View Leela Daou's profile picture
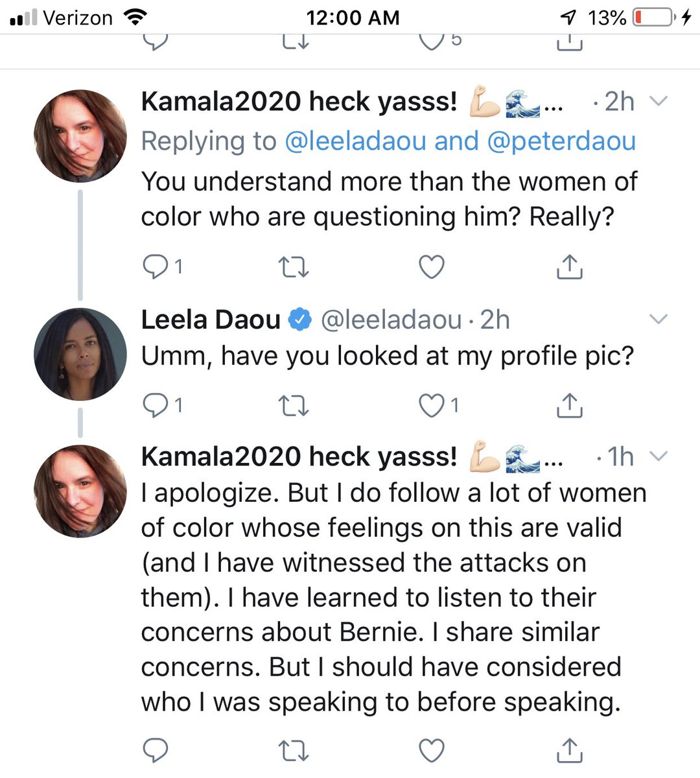 pyautogui.click(x=80, y=354)
